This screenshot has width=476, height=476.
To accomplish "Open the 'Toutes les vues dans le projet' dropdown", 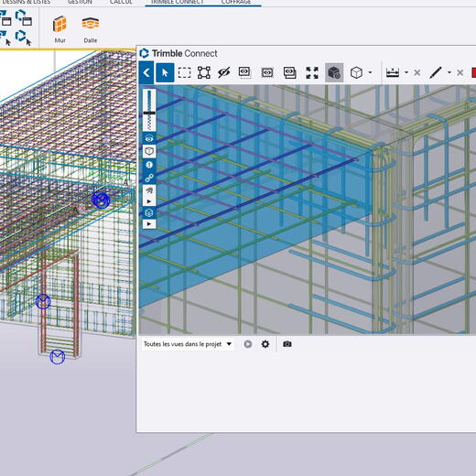I will click(188, 344).
